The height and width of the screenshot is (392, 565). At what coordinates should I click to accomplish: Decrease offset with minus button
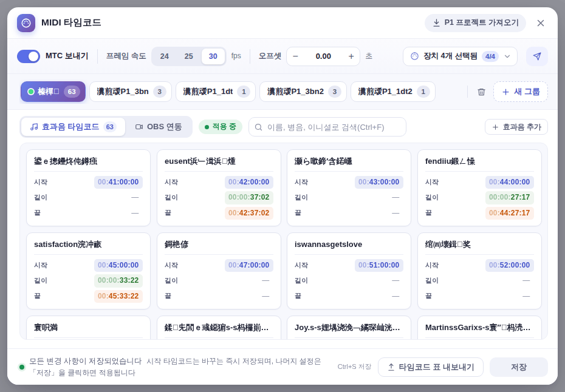[x=295, y=56]
